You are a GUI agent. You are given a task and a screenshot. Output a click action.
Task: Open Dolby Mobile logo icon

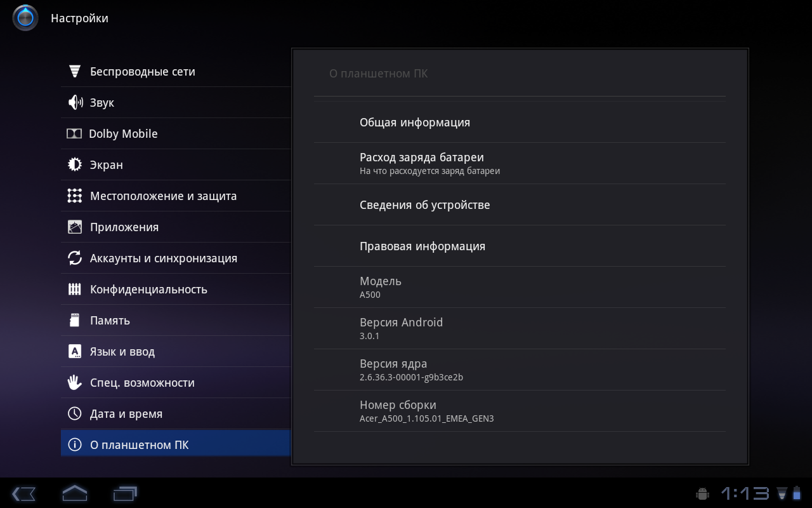point(74,133)
